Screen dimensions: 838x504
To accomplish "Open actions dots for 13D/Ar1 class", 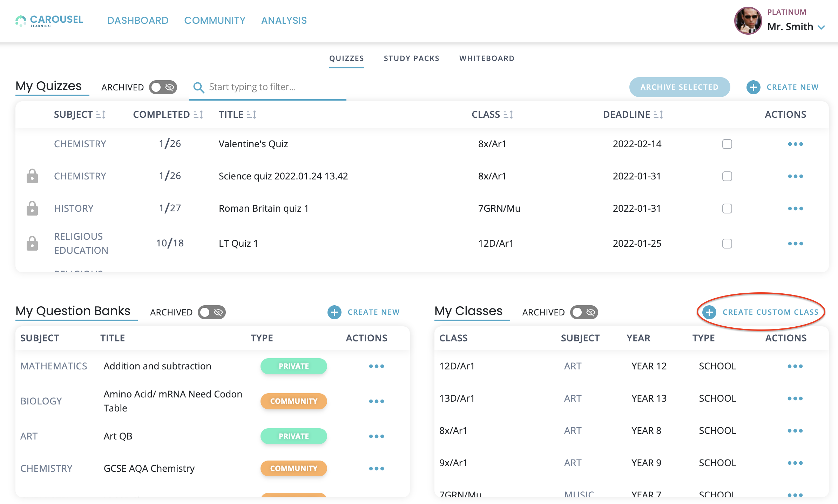I will point(795,399).
